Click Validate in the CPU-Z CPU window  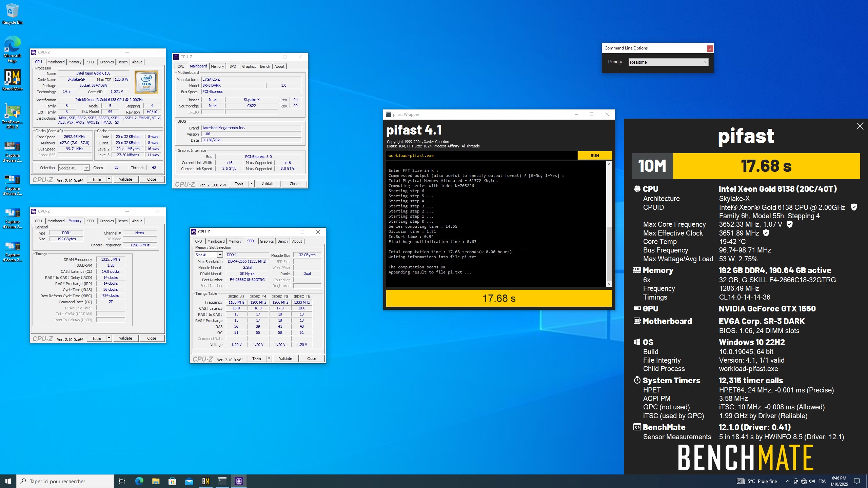point(125,179)
